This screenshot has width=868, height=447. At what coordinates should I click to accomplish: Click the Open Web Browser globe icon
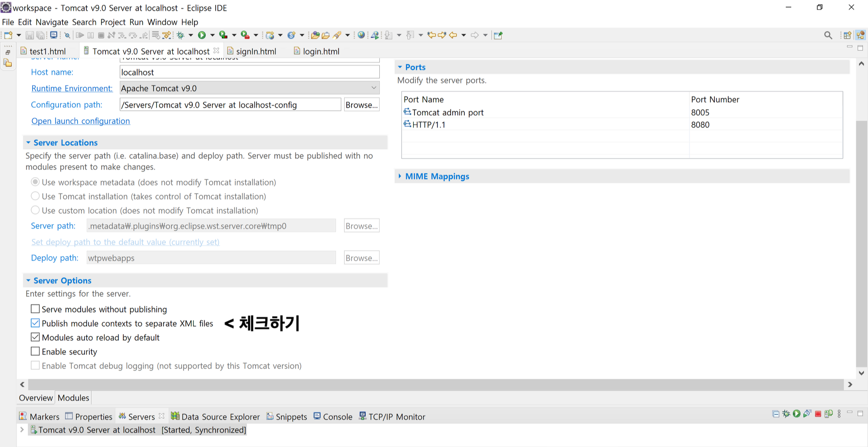[361, 35]
